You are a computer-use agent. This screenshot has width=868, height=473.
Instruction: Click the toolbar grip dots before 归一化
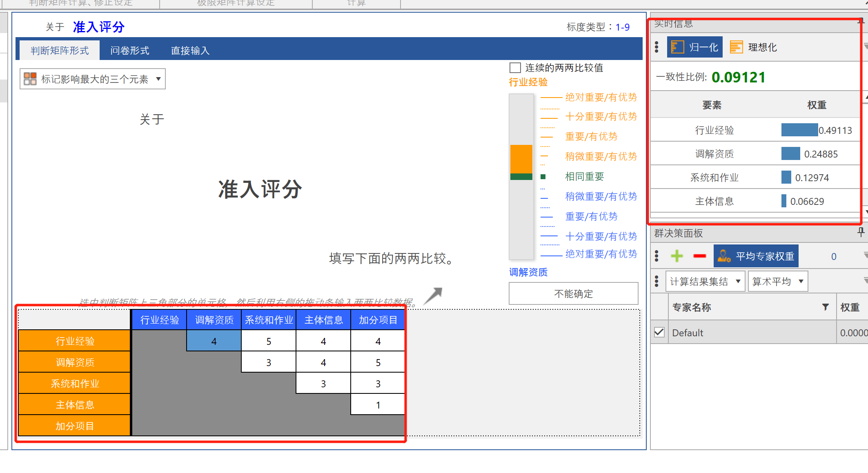pyautogui.click(x=657, y=47)
